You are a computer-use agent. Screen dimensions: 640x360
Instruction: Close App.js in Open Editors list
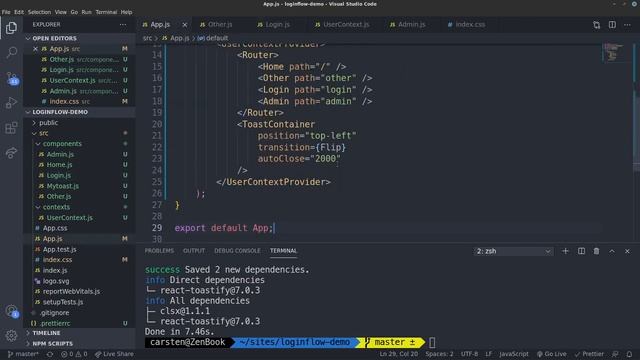[x=36, y=49]
